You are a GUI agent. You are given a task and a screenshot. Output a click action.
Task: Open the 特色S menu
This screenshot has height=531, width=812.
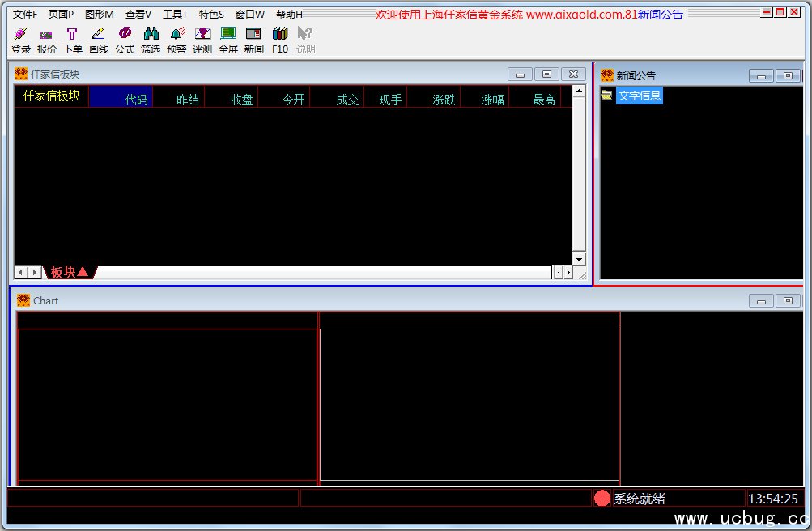[x=211, y=14]
